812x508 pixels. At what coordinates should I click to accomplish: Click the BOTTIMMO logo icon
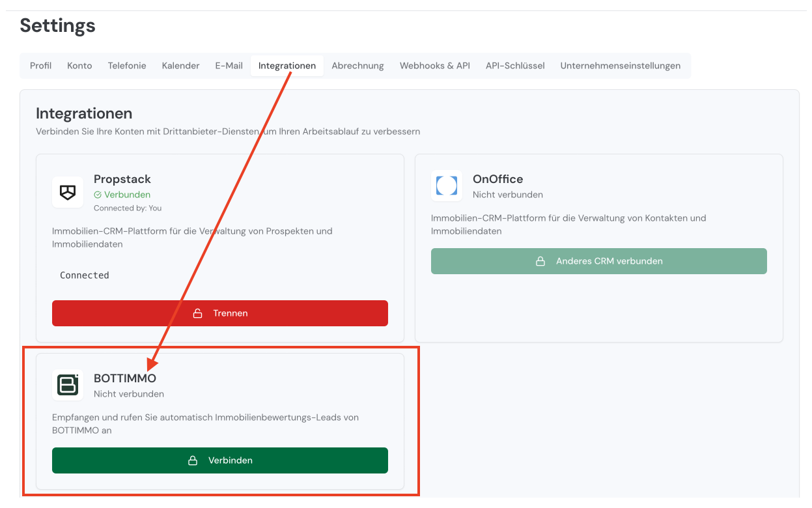tap(68, 385)
